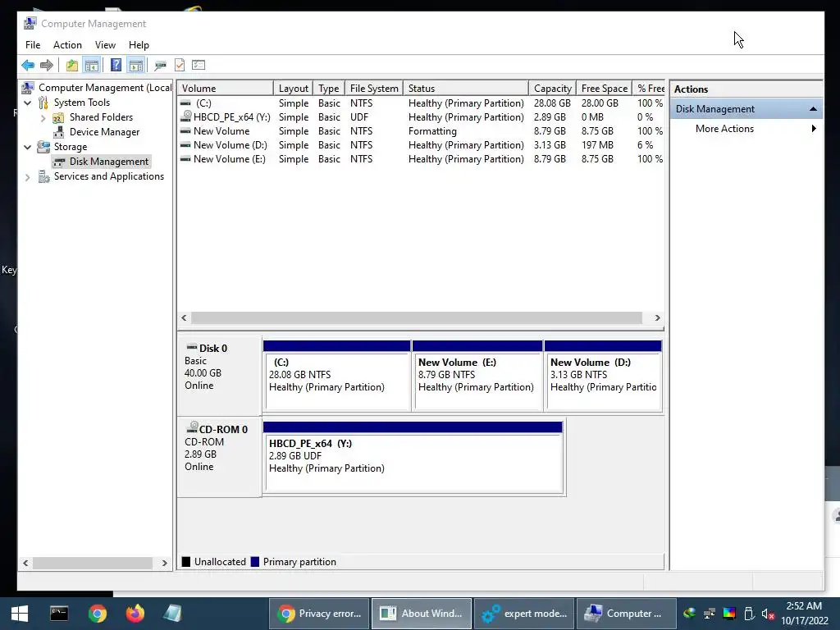Sort by the Capacity column header
This screenshot has width=840, height=630.
(552, 89)
